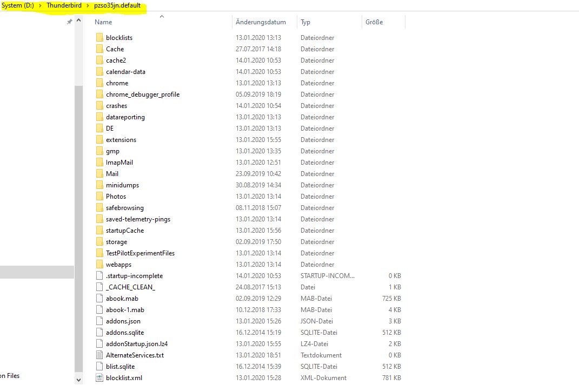This screenshot has height=392, width=579.
Task: Select the calendar-data folder icon
Action: coord(99,71)
